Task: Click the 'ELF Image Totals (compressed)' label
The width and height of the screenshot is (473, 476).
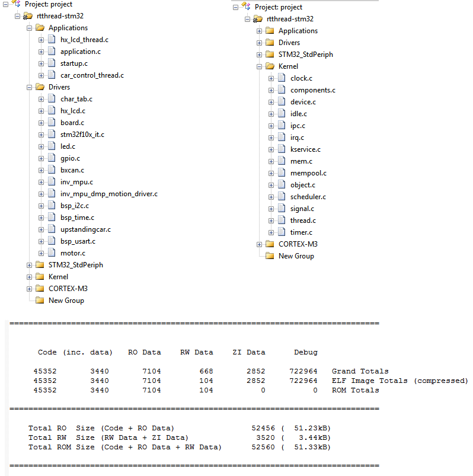Action: click(400, 381)
